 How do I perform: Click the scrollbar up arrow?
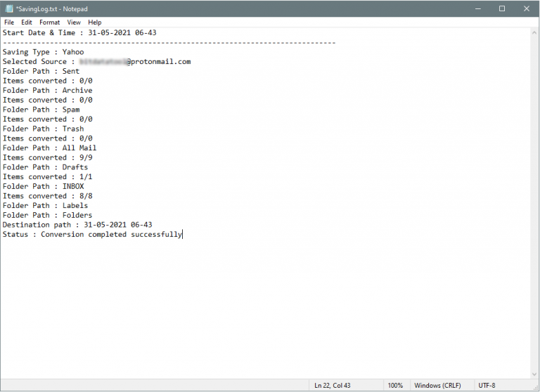(534, 33)
